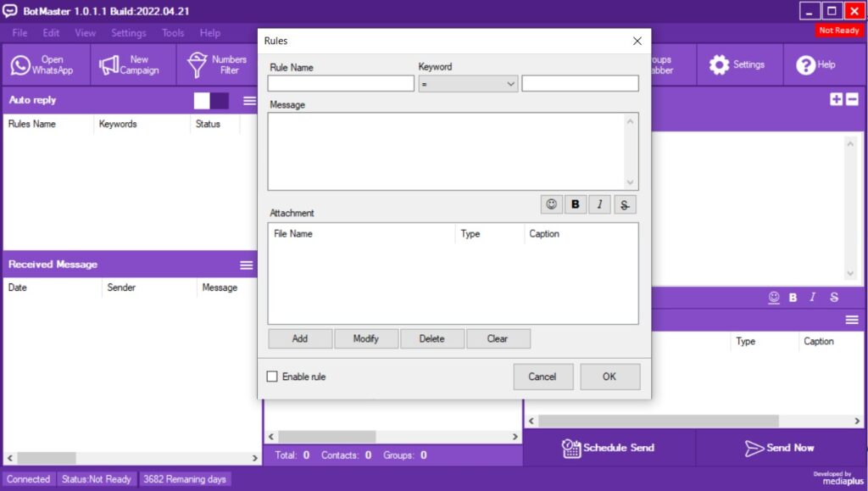Open the Edit menu

(52, 33)
